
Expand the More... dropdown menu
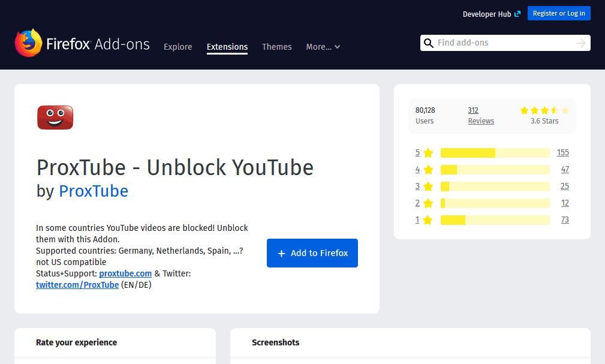click(323, 47)
